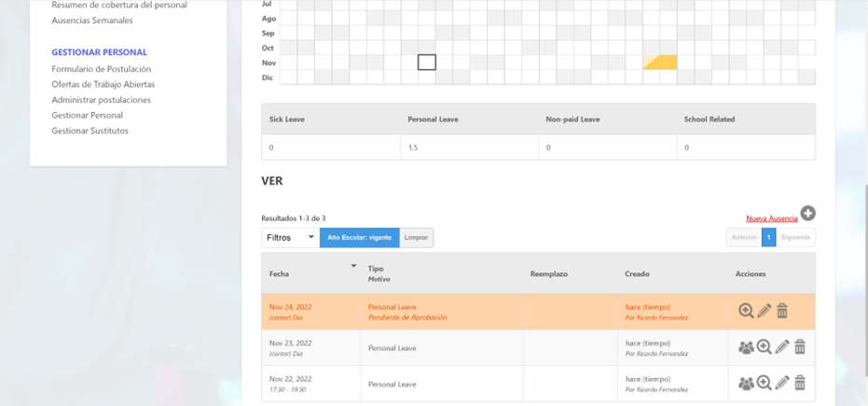Click the Limpiar filters button
The width and height of the screenshot is (868, 406).
[416, 238]
